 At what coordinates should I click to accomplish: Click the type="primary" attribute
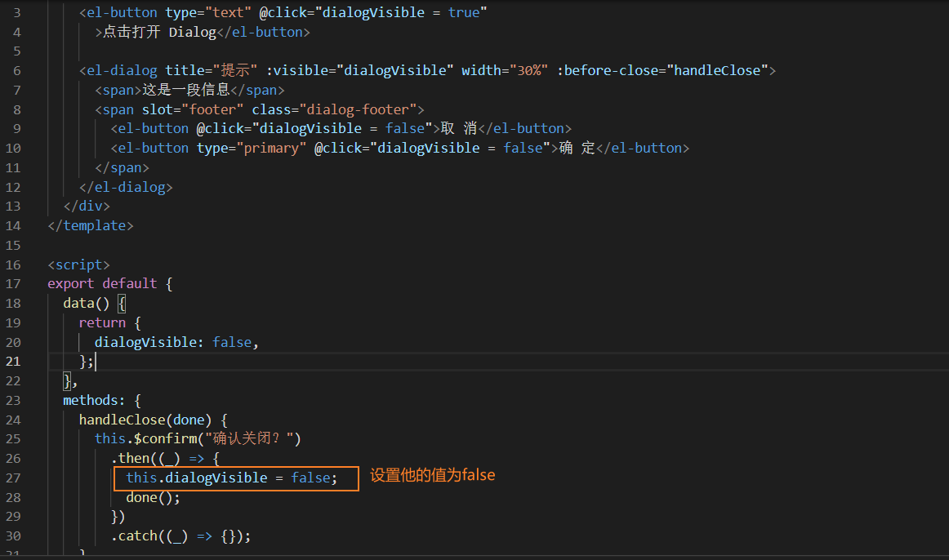pyautogui.click(x=252, y=149)
